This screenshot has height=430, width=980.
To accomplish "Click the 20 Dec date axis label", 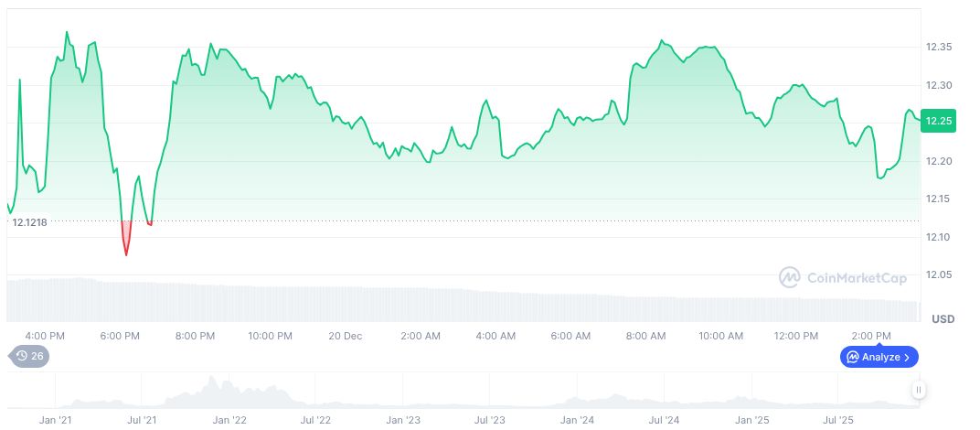I will [346, 336].
